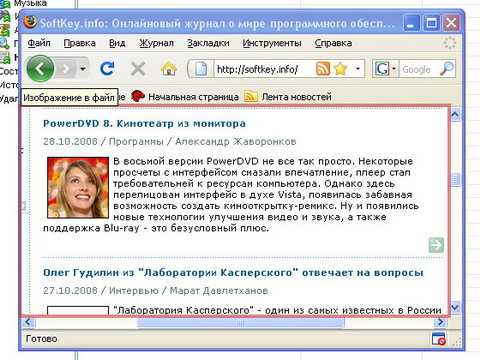Open the Лента новостей feed bookmark
The image size is (480, 360).
[x=288, y=97]
